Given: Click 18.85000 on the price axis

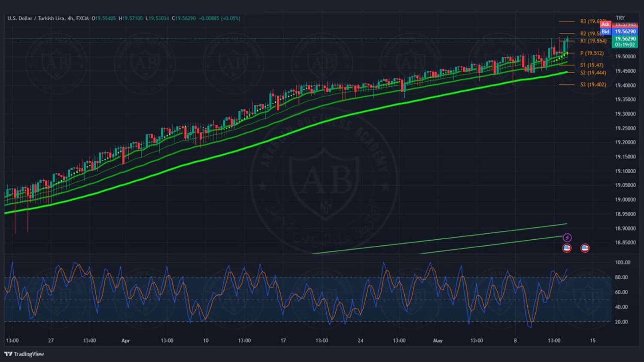Looking at the screenshot, I should 626,243.
